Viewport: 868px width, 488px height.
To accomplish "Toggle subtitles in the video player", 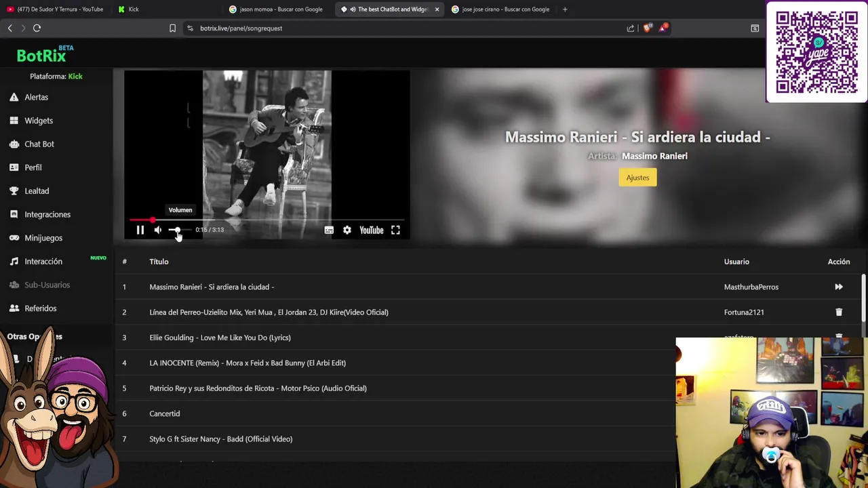I will point(329,230).
